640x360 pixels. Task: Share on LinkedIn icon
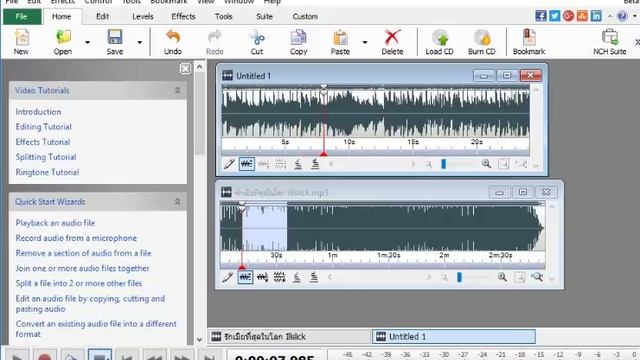(596, 16)
